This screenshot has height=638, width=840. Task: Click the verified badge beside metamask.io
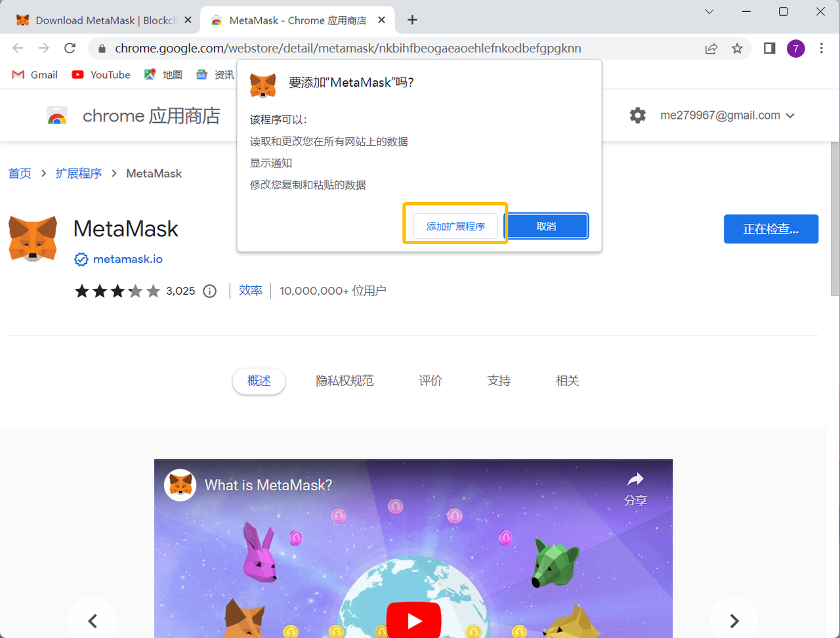[x=81, y=259]
